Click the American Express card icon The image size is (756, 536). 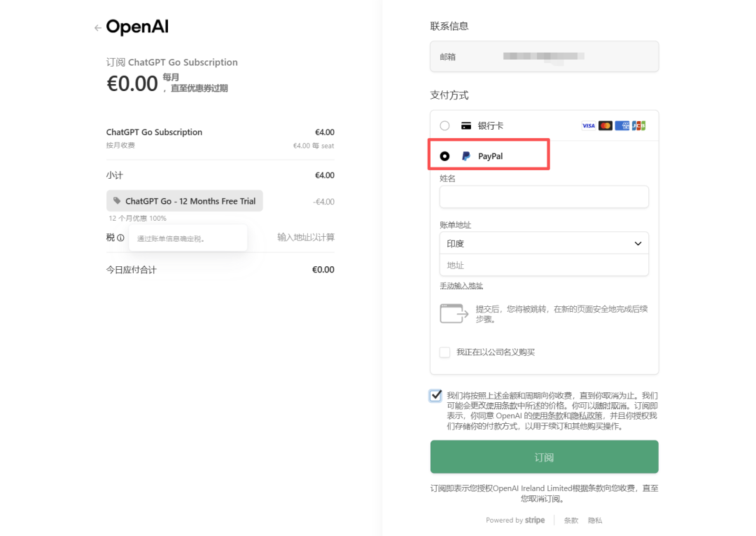[622, 125]
